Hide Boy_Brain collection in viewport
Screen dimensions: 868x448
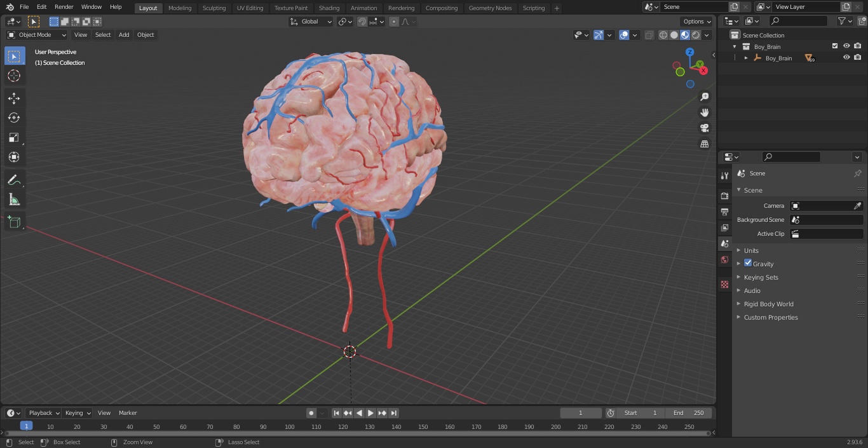(x=846, y=46)
